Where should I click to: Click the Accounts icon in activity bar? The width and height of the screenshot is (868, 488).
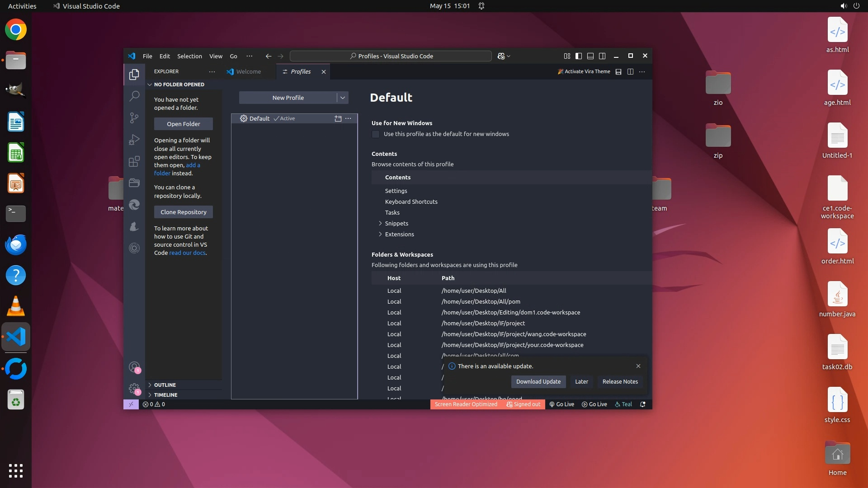134,367
